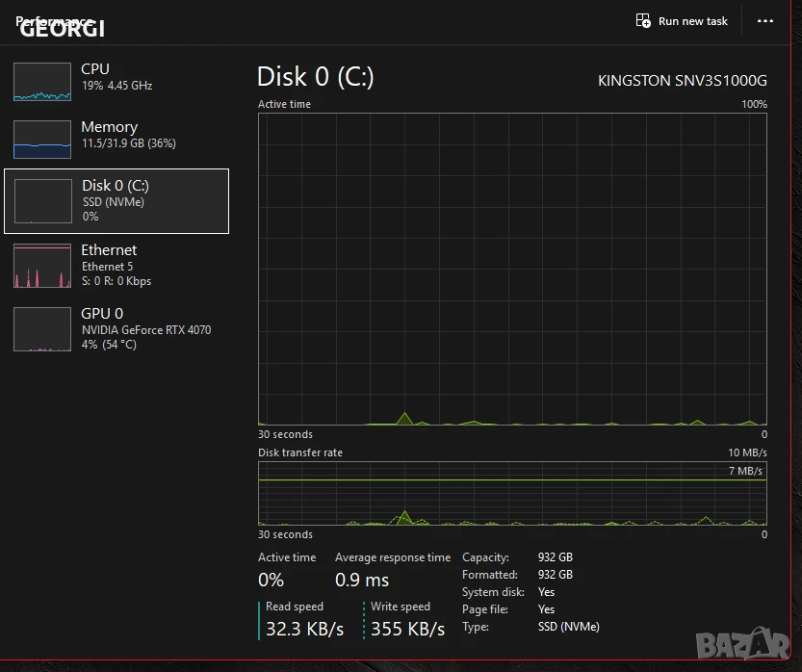Click the 100% Active time scale label
The height and width of the screenshot is (672, 802).
click(755, 104)
